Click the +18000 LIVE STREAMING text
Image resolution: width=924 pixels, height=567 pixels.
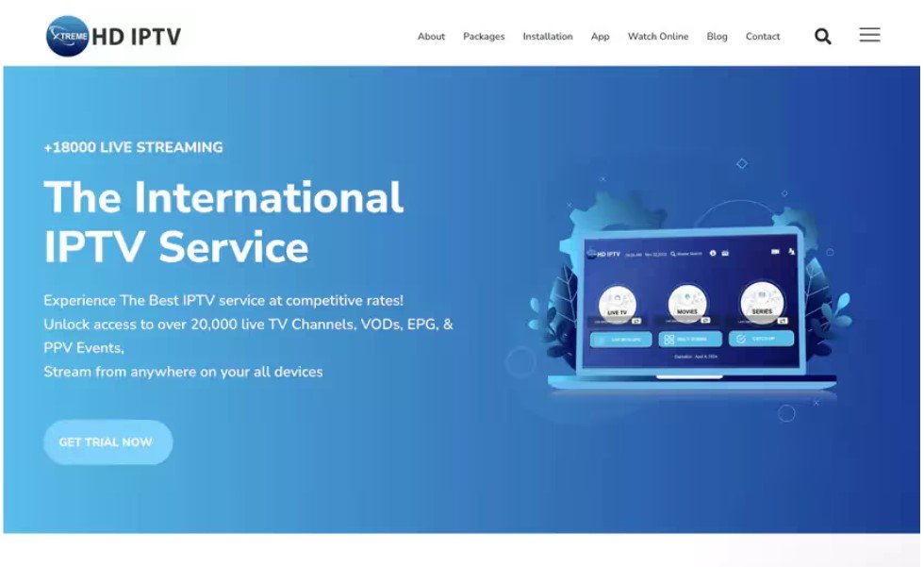133,147
